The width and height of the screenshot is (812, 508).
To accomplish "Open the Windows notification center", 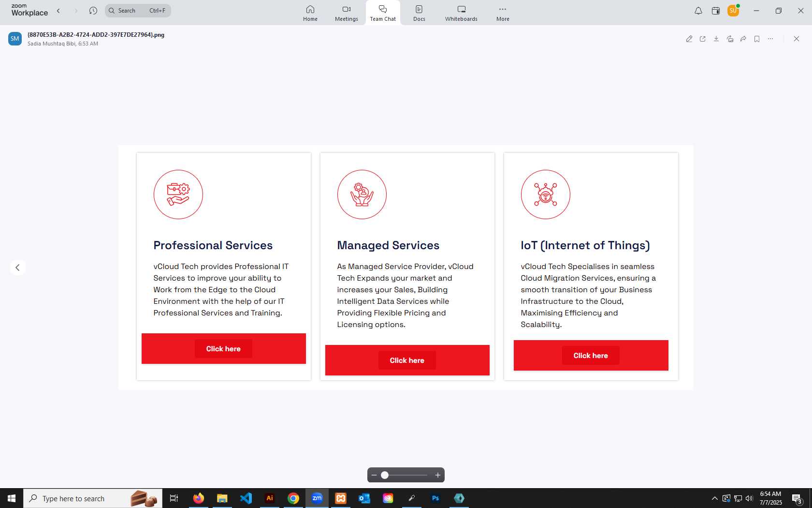I will point(797,498).
